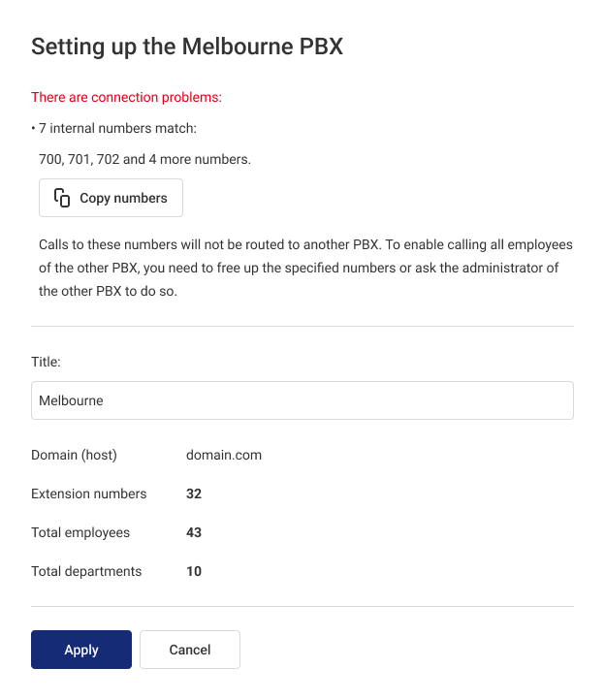Apply the Melbourne PBX settings
This screenshot has height=700, width=605.
81,650
